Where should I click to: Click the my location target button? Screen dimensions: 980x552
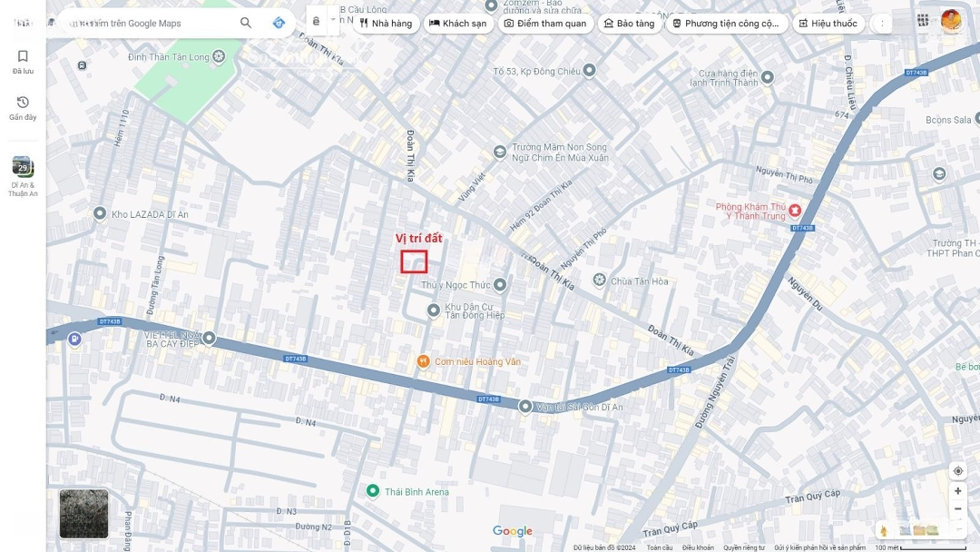pyautogui.click(x=957, y=470)
